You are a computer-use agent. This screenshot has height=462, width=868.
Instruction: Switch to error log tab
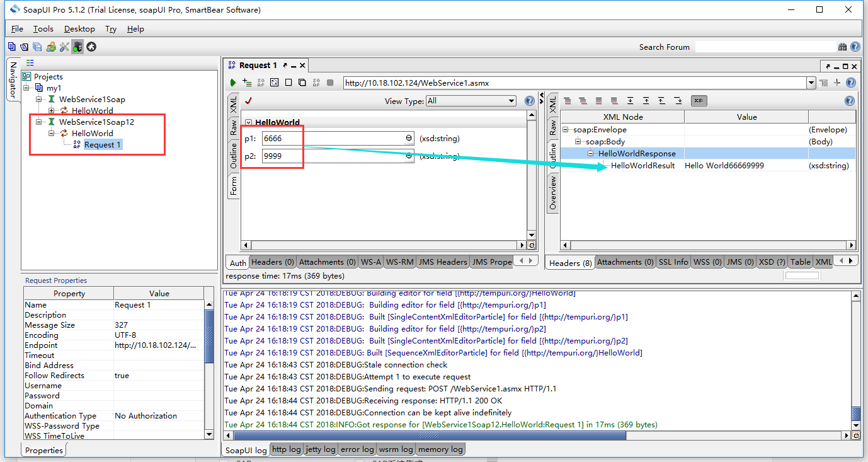358,449
